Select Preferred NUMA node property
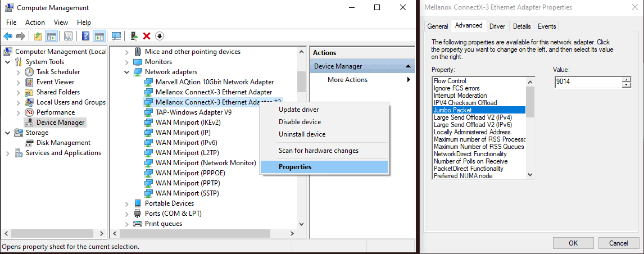Screen dimensions: 644x254 click(479, 176)
